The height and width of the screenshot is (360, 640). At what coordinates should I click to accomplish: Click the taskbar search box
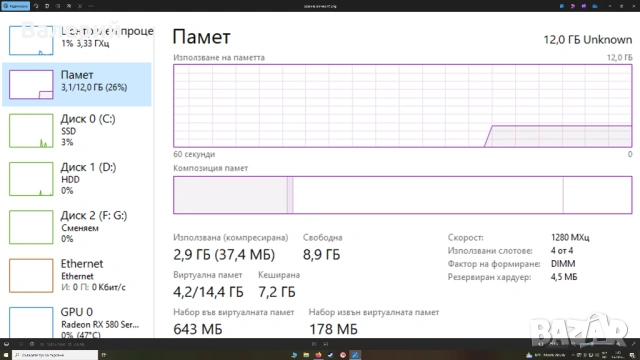(x=55, y=355)
